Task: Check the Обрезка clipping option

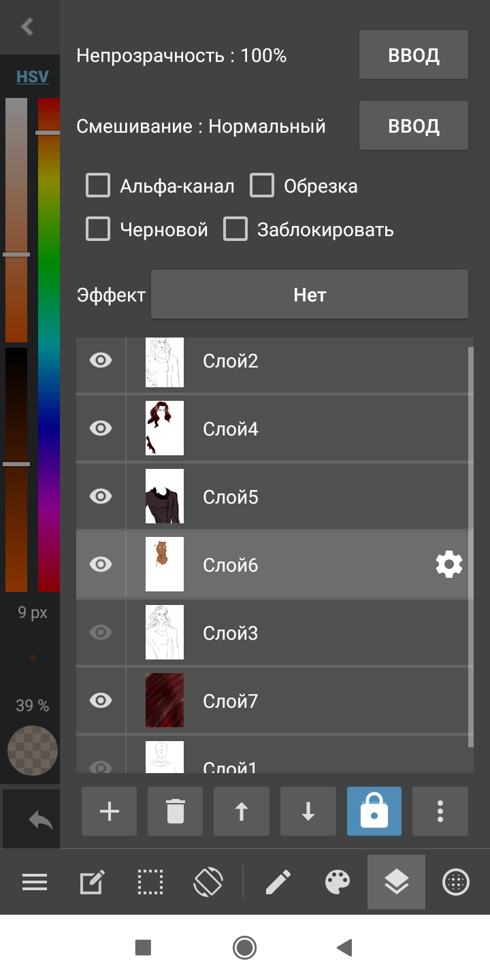Action: click(262, 186)
